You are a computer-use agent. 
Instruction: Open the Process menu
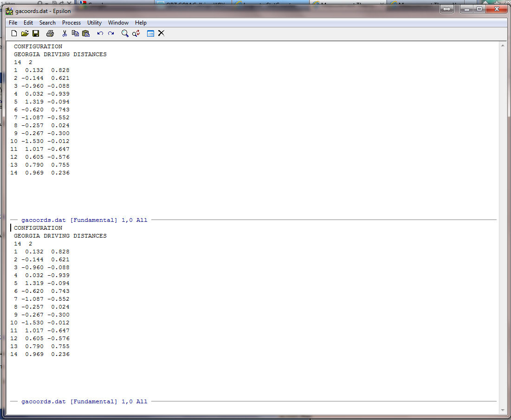[71, 23]
